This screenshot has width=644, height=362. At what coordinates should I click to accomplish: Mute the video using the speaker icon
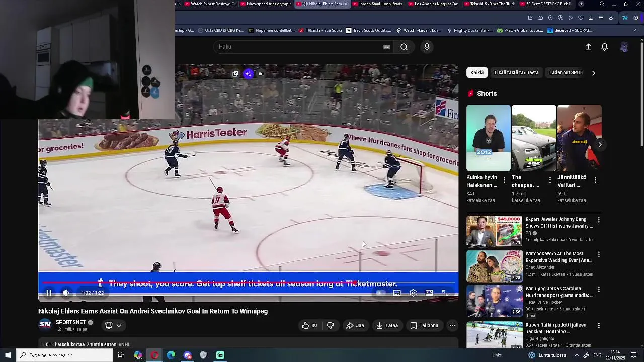click(65, 293)
